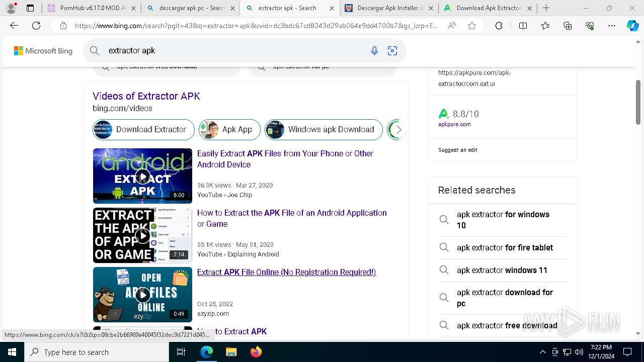Show hidden system tray icons

[x=542, y=352]
